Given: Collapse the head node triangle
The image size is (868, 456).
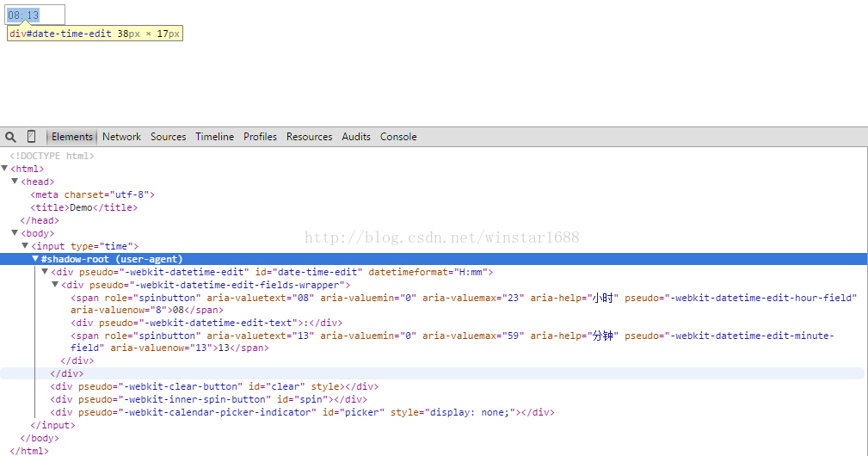Looking at the screenshot, I should click(15, 181).
